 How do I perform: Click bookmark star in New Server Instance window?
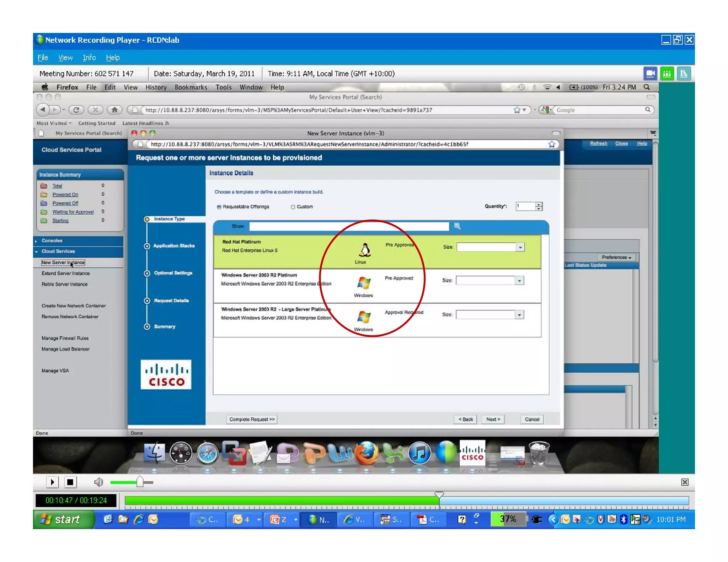pyautogui.click(x=551, y=144)
